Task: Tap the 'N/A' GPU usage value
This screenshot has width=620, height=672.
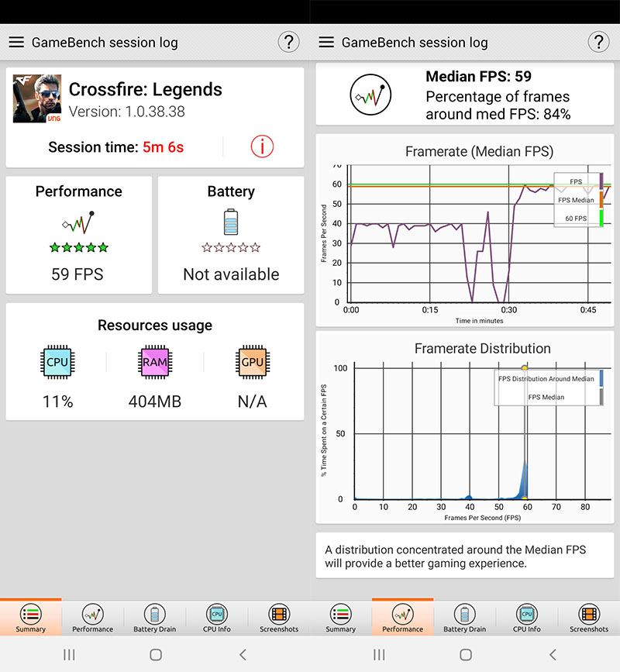Action: click(x=252, y=401)
